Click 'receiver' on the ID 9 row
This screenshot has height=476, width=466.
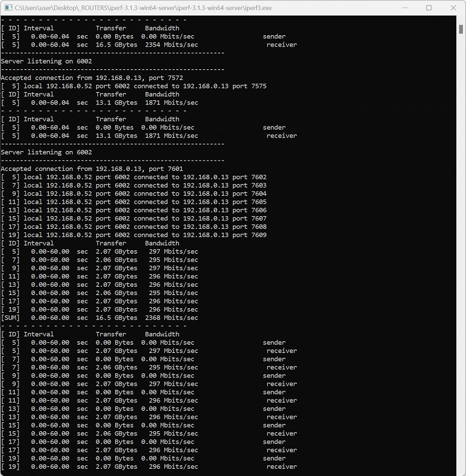[x=282, y=384]
